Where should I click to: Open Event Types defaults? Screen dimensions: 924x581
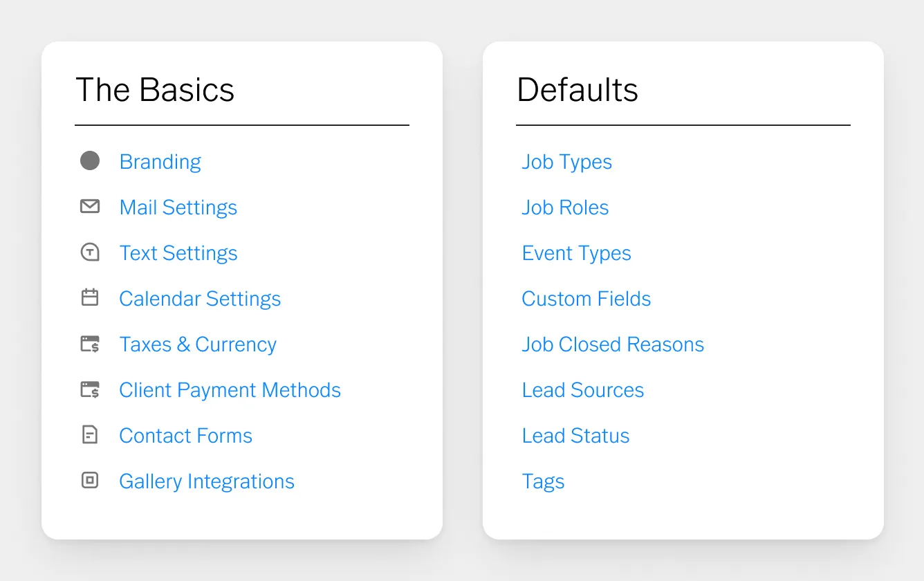click(576, 253)
